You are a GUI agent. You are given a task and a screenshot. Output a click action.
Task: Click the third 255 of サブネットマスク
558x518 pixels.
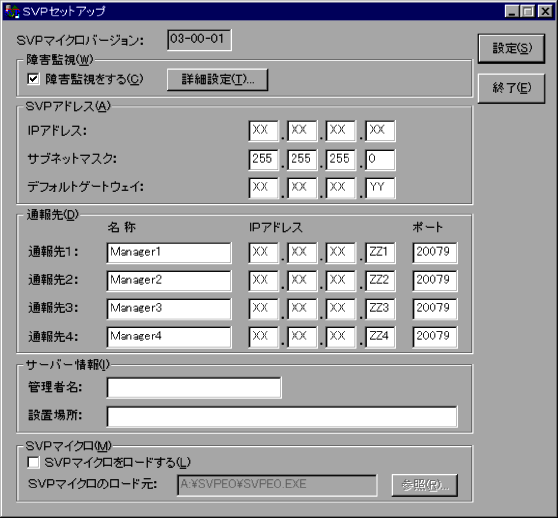pyautogui.click(x=341, y=159)
